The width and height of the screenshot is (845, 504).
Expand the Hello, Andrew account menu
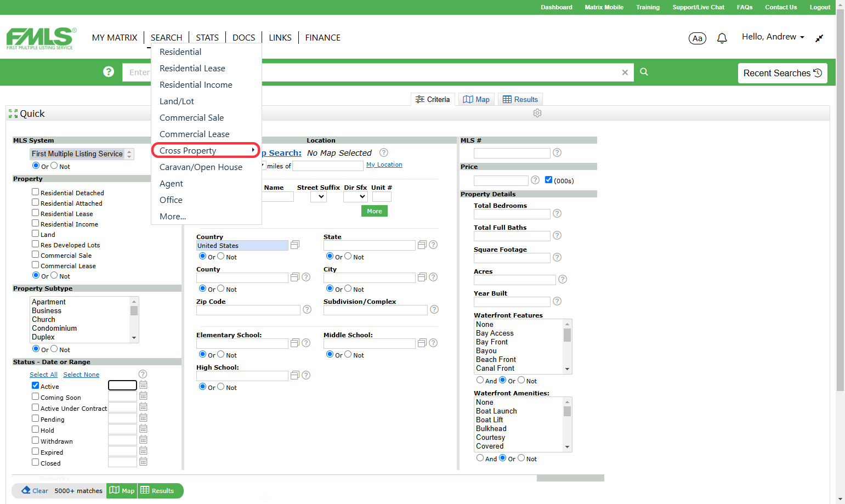pos(773,37)
